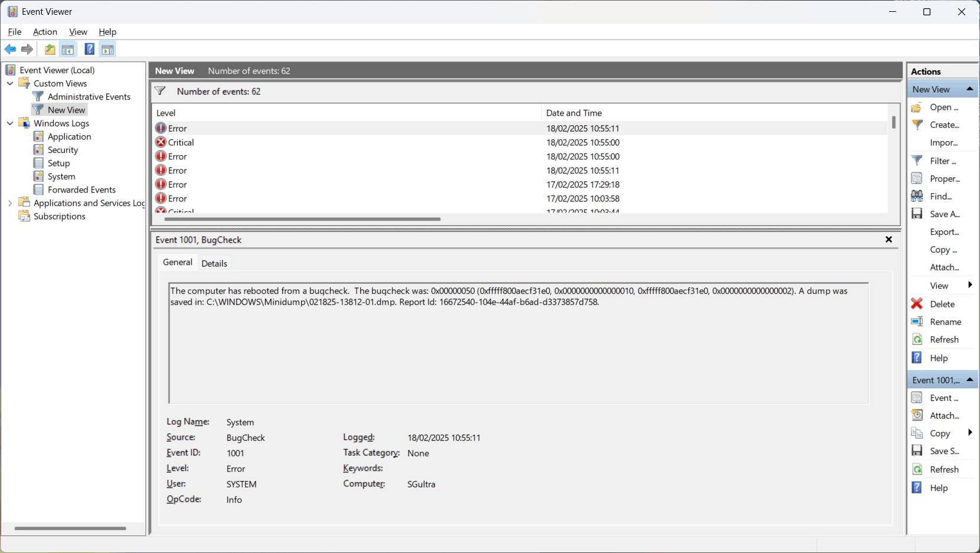Screen dimensions: 980x553
Task: Click Rename in Actions pane
Action: point(943,322)
